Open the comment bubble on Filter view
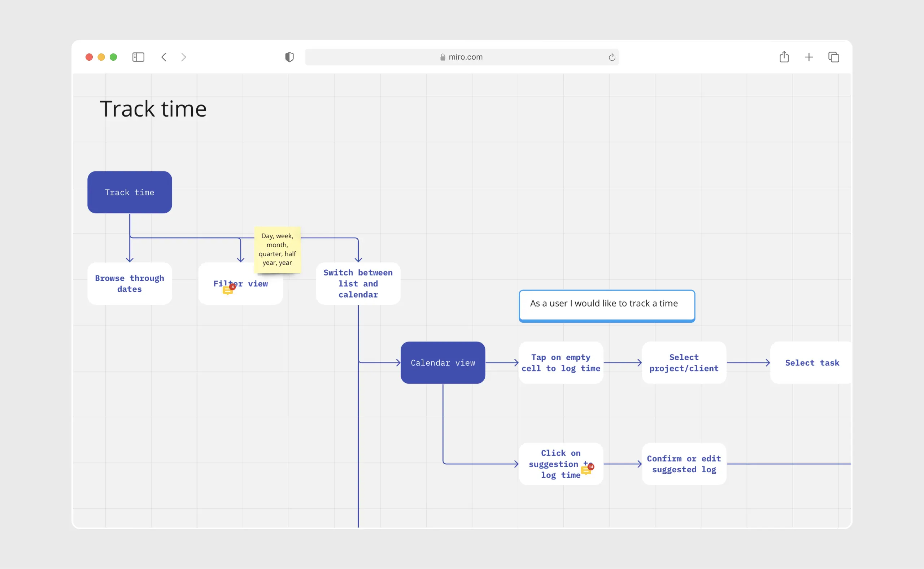The image size is (924, 569). coord(228,290)
